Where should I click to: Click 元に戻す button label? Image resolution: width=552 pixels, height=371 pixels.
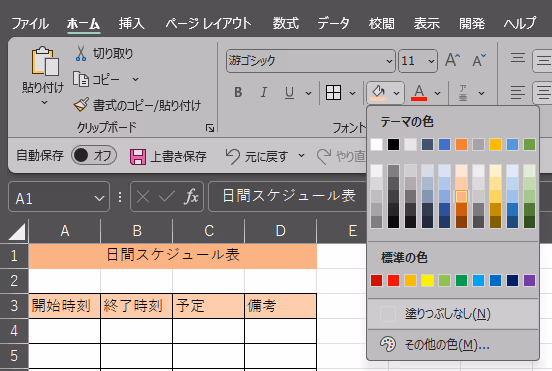(266, 156)
